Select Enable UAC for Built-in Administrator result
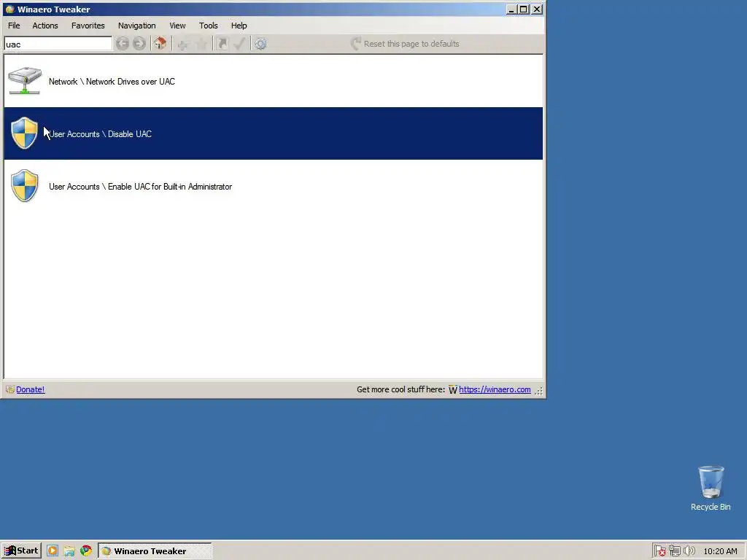This screenshot has width=747, height=560. tap(274, 186)
